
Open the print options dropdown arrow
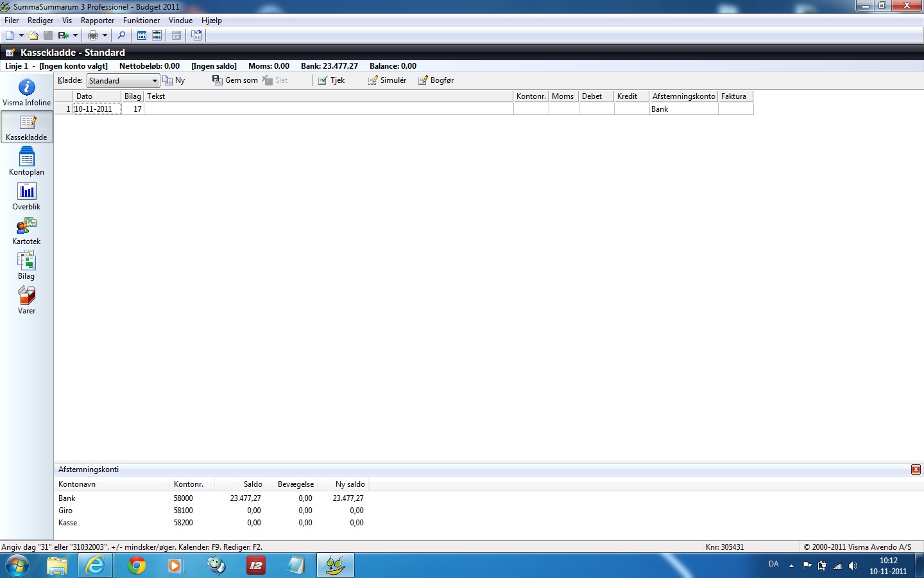(105, 35)
